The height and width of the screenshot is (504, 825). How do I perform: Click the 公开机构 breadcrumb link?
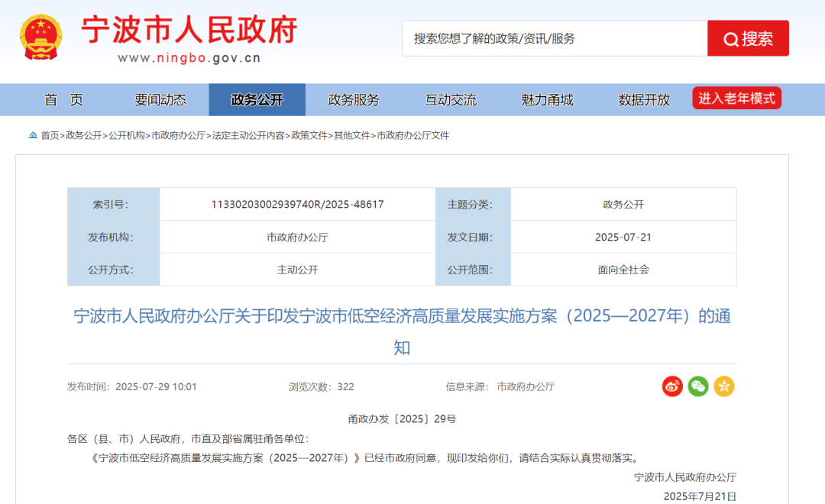[127, 135]
